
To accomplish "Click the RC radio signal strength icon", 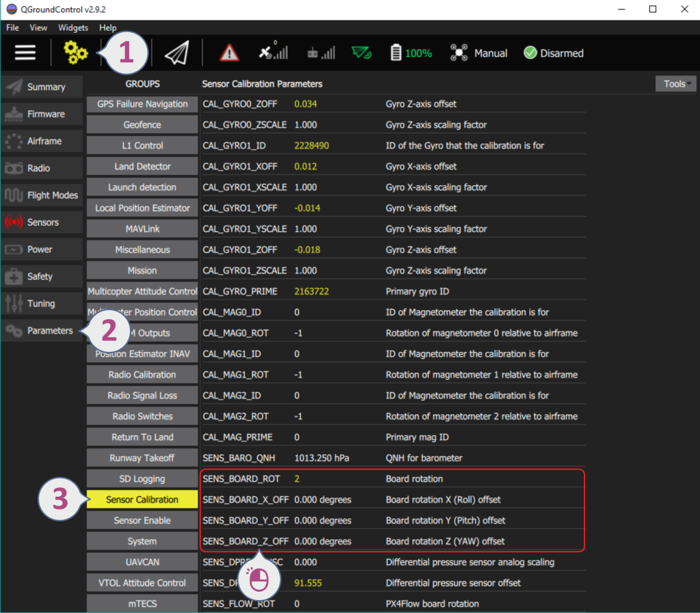I will (x=321, y=53).
